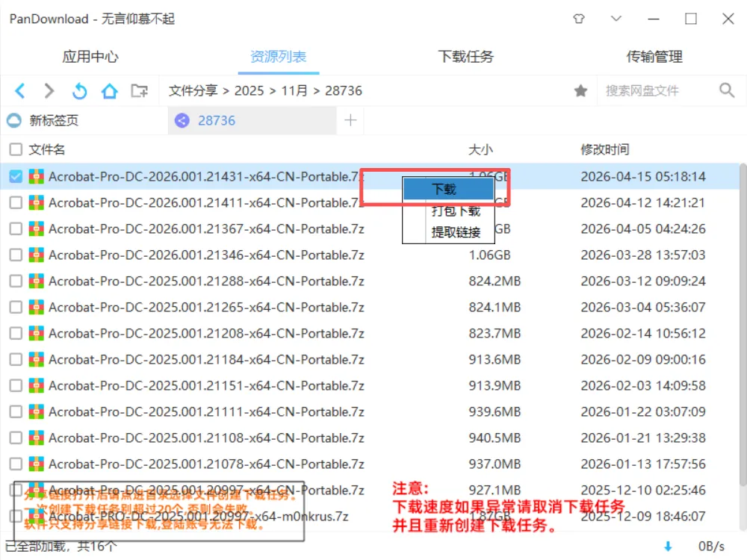
Task: Check the 2025.001.21265 file checkbox
Action: [x=16, y=307]
